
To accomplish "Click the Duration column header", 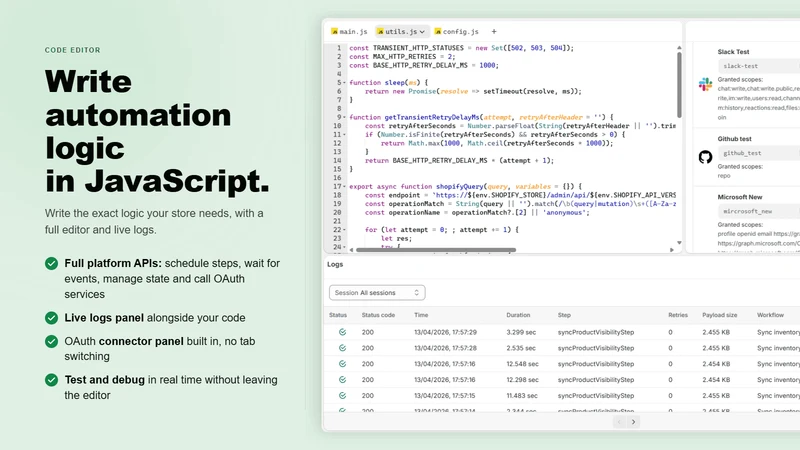I will coord(518,315).
